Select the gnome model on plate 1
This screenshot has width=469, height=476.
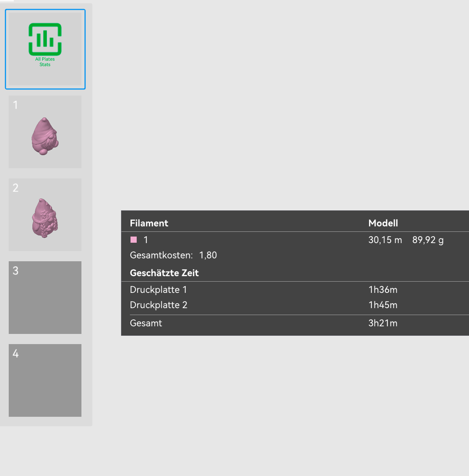45,136
